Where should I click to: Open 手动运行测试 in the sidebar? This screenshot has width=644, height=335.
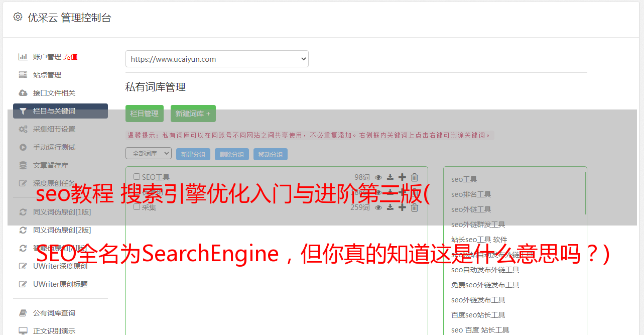(54, 147)
